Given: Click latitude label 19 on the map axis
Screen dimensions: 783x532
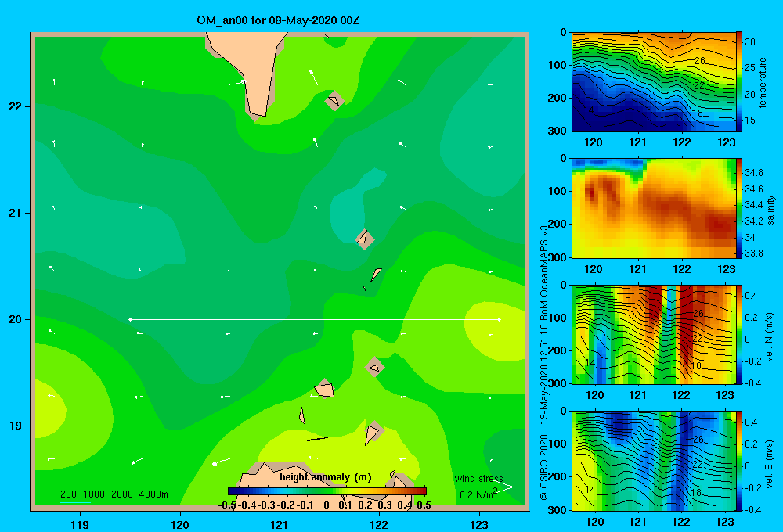Looking at the screenshot, I should point(16,426).
